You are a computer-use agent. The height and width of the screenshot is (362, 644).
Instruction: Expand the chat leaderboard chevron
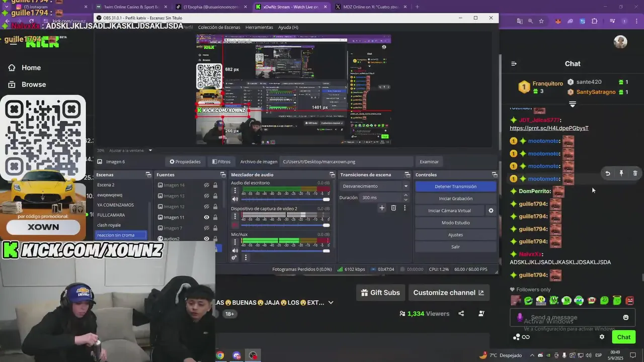point(572,104)
